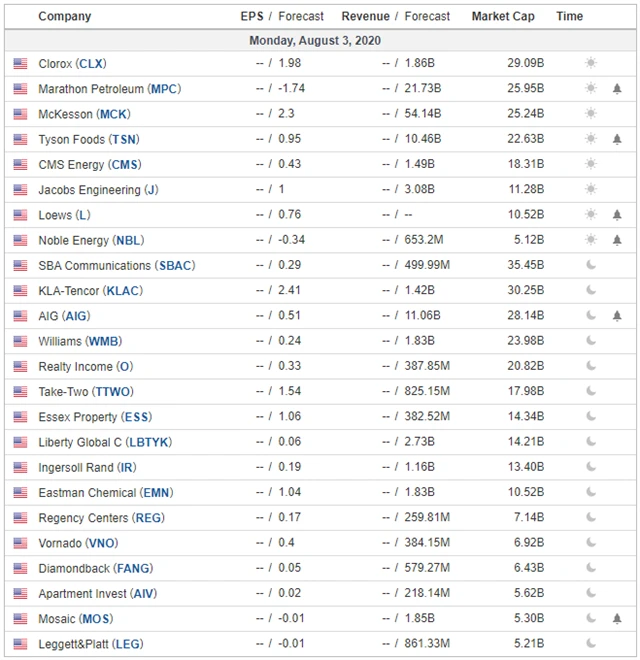Click the US flag icon beside McKesson

[20, 114]
